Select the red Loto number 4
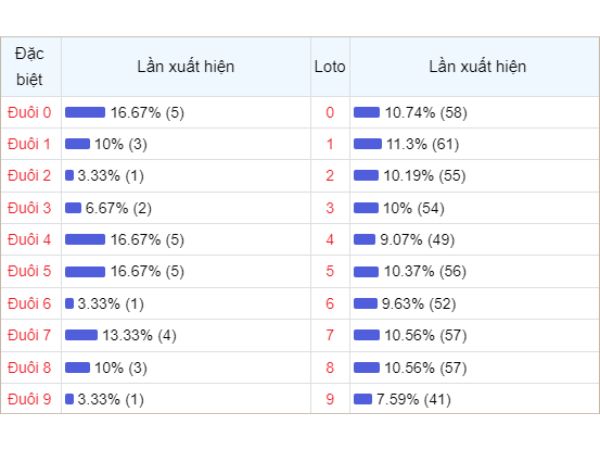 (x=330, y=240)
